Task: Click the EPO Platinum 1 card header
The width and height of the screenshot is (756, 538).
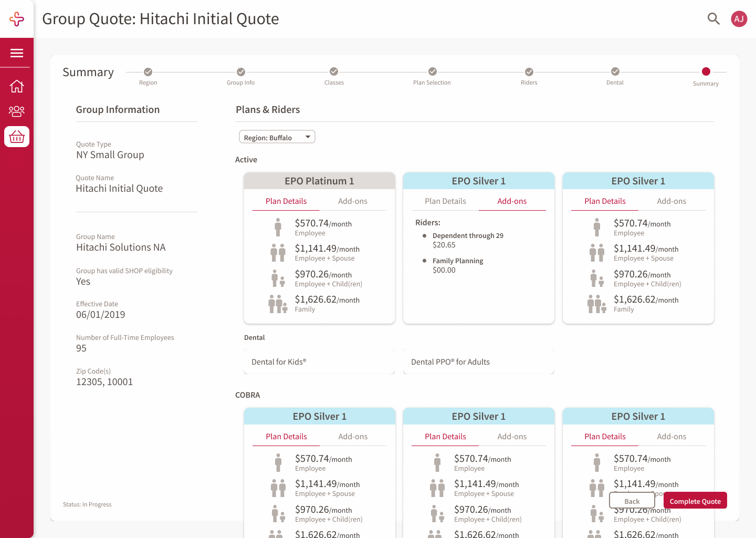Action: pyautogui.click(x=319, y=181)
